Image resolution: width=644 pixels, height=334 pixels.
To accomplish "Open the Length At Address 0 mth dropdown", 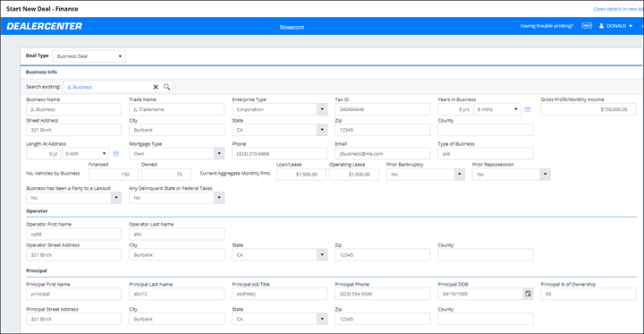I will point(86,153).
